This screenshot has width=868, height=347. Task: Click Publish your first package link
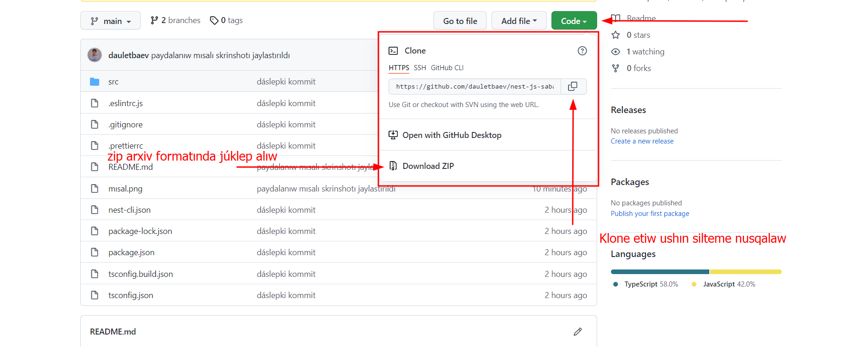click(650, 214)
